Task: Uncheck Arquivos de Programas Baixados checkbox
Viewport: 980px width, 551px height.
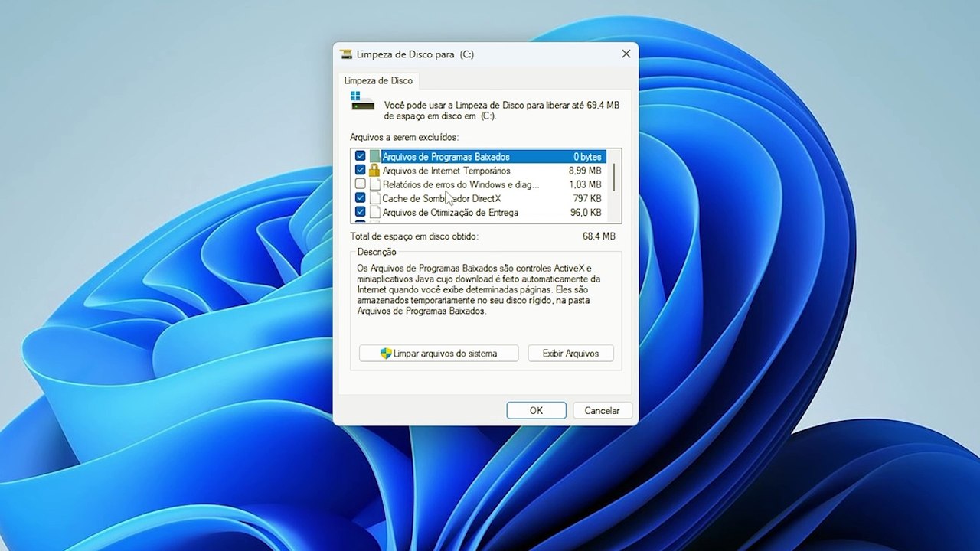Action: click(x=361, y=157)
